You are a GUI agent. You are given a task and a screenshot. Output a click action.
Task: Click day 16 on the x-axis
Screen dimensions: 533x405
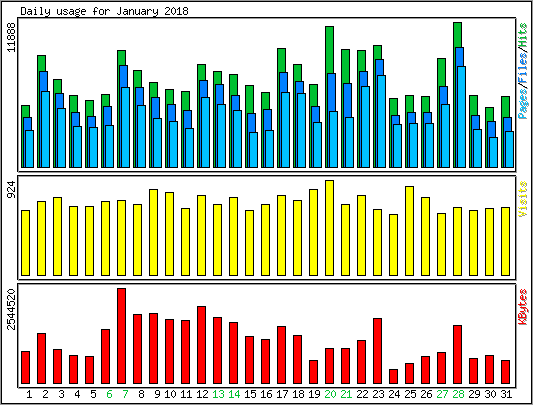pos(266,394)
